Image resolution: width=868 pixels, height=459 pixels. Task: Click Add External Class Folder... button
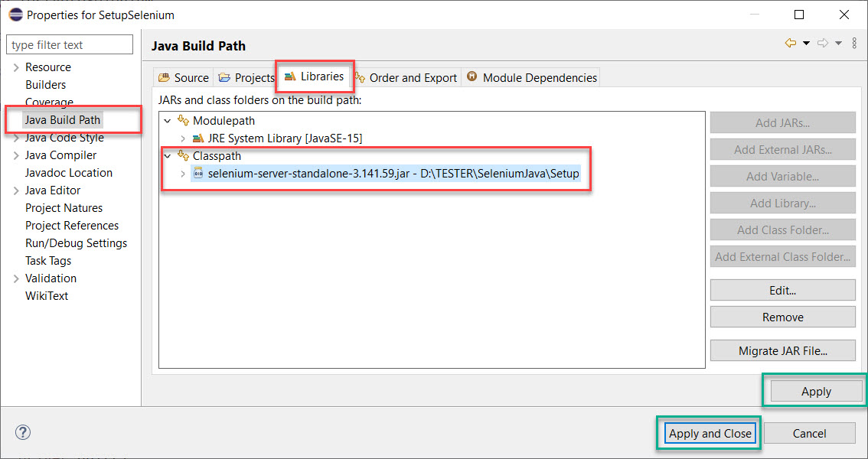pyautogui.click(x=783, y=256)
